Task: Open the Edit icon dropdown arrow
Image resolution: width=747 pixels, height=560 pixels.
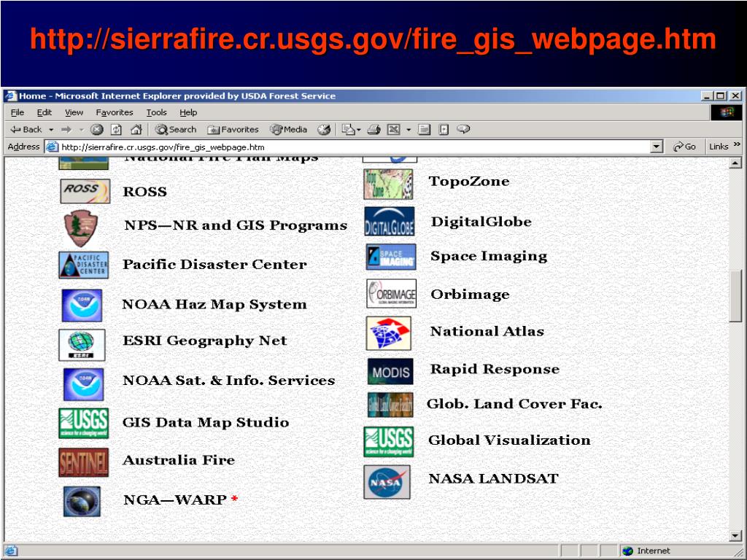Action: pyautogui.click(x=409, y=130)
